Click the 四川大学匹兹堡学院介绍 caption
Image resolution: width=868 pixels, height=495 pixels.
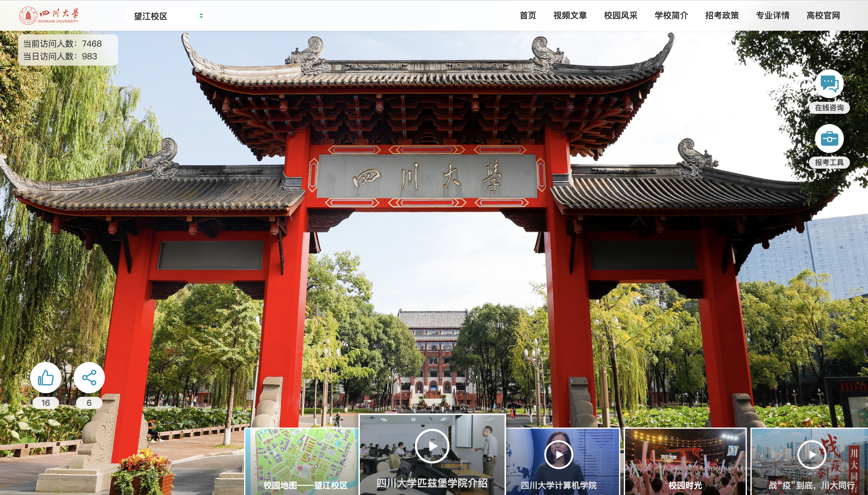click(432, 483)
